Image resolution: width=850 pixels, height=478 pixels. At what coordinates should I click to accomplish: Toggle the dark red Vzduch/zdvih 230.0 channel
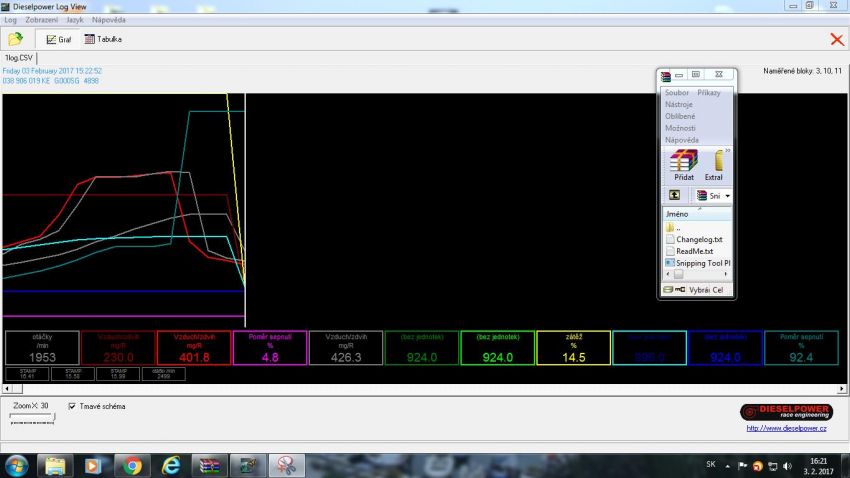point(118,348)
